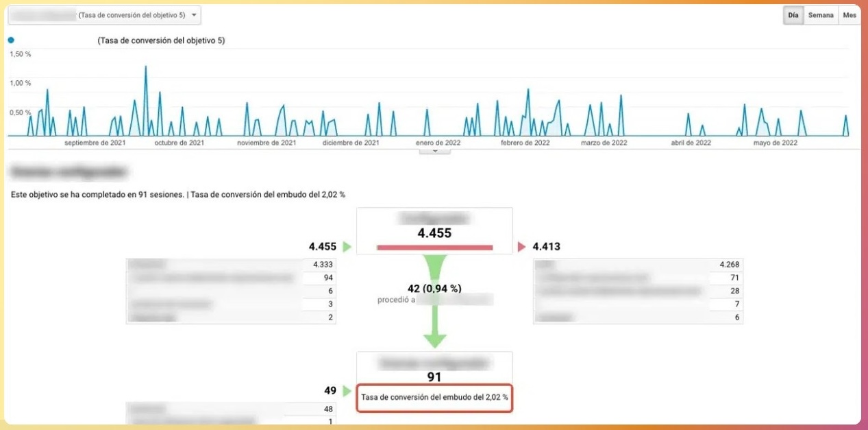Switch the chart to Mes view
Screen dimensions: 868x430
(x=850, y=15)
